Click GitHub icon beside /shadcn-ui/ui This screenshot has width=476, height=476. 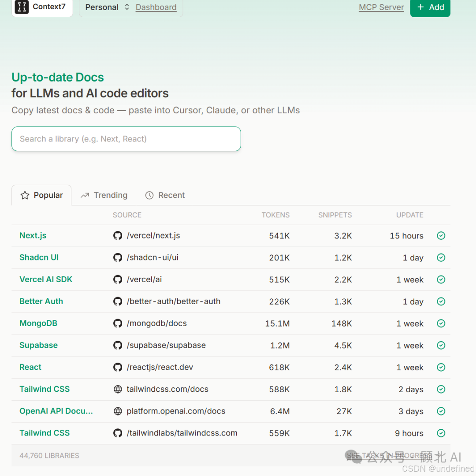118,257
